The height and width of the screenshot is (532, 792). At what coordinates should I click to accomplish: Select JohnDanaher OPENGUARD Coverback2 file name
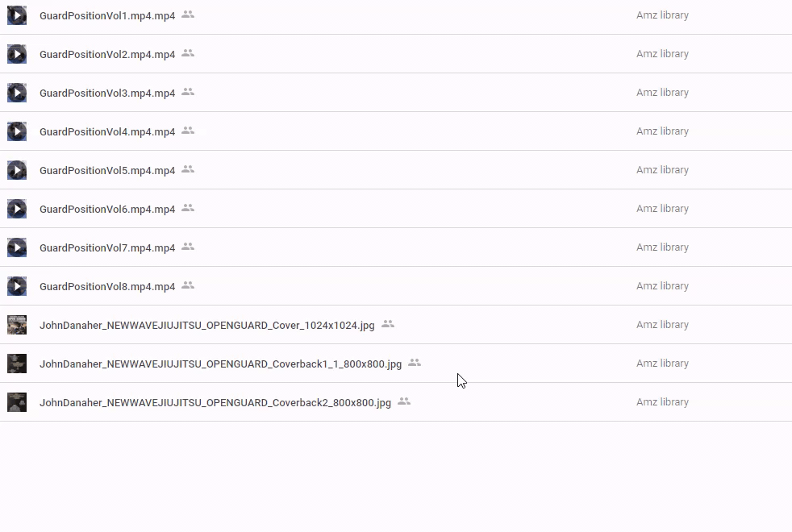click(x=215, y=403)
